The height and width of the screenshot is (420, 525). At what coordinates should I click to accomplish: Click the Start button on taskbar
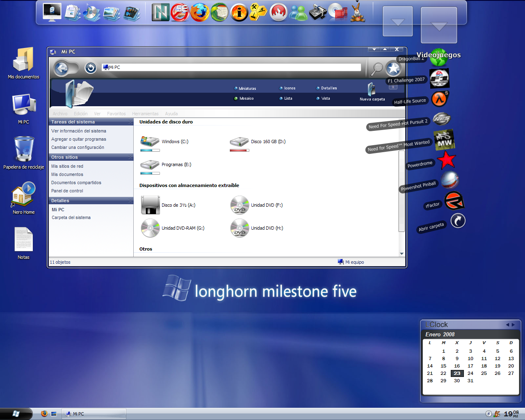16,414
